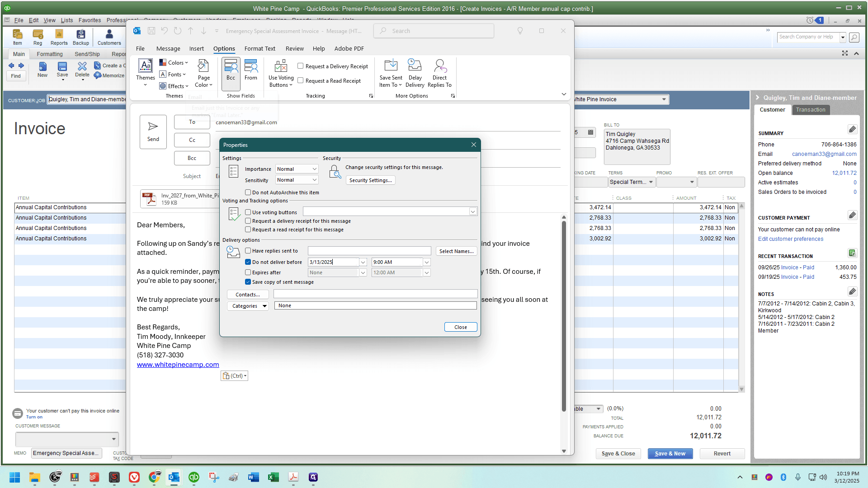Click Direct Replies To icon
The image size is (868, 488).
(439, 73)
